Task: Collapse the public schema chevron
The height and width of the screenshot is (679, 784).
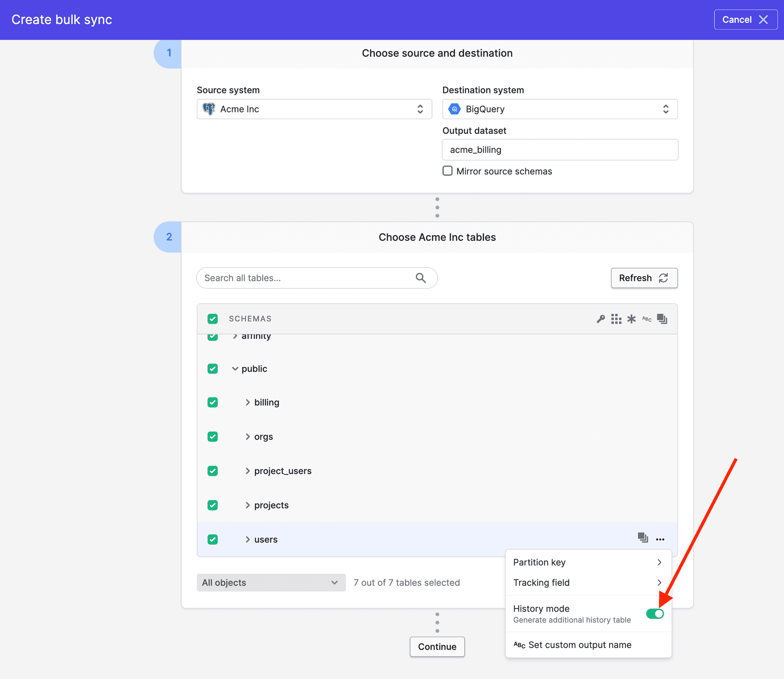Action: click(235, 369)
